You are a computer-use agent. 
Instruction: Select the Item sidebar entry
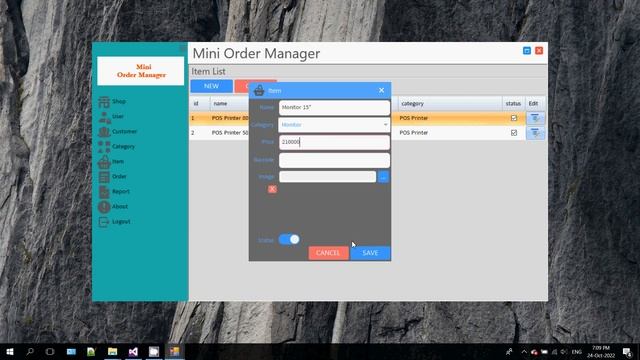point(111,161)
